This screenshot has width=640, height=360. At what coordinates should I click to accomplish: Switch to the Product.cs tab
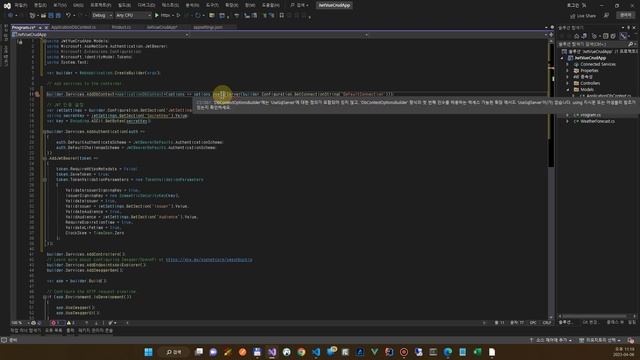click(x=121, y=27)
